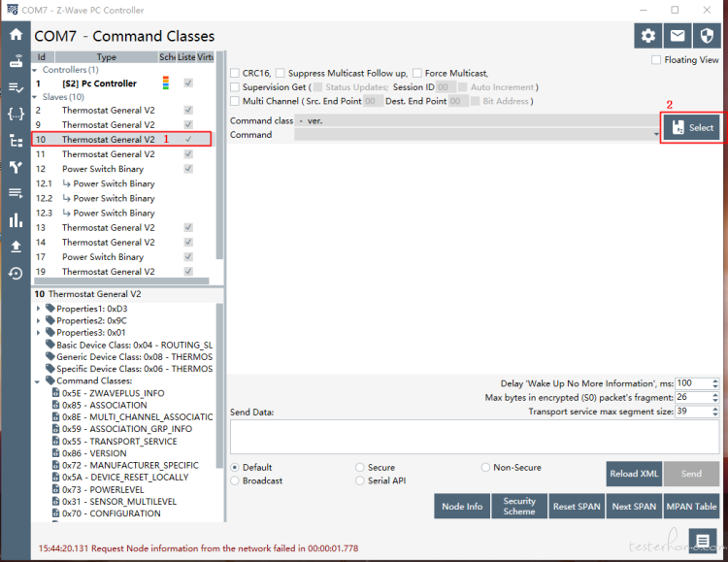
Task: Enable Force Multicast checkbox
Action: [417, 73]
